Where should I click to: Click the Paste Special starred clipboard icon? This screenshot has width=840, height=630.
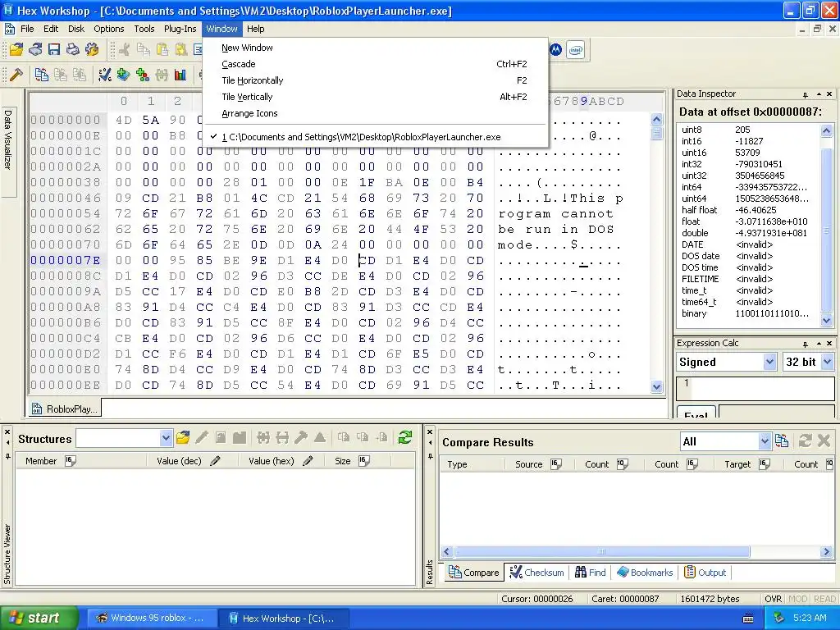(181, 50)
